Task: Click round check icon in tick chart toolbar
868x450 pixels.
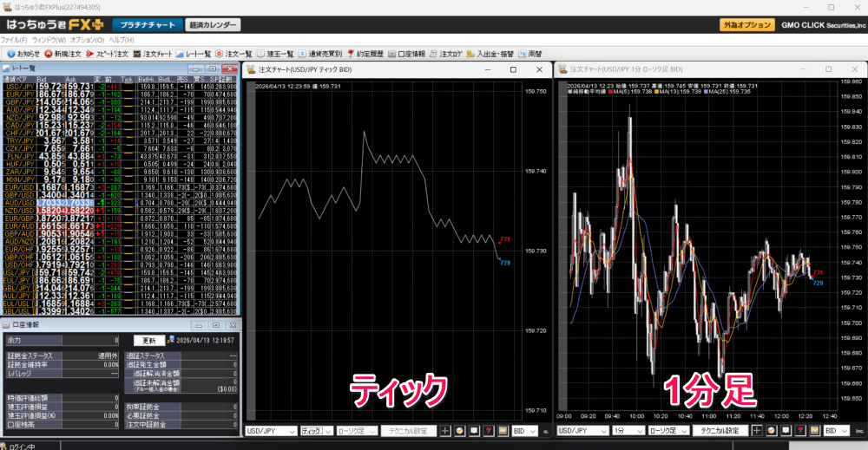Action: click(459, 431)
